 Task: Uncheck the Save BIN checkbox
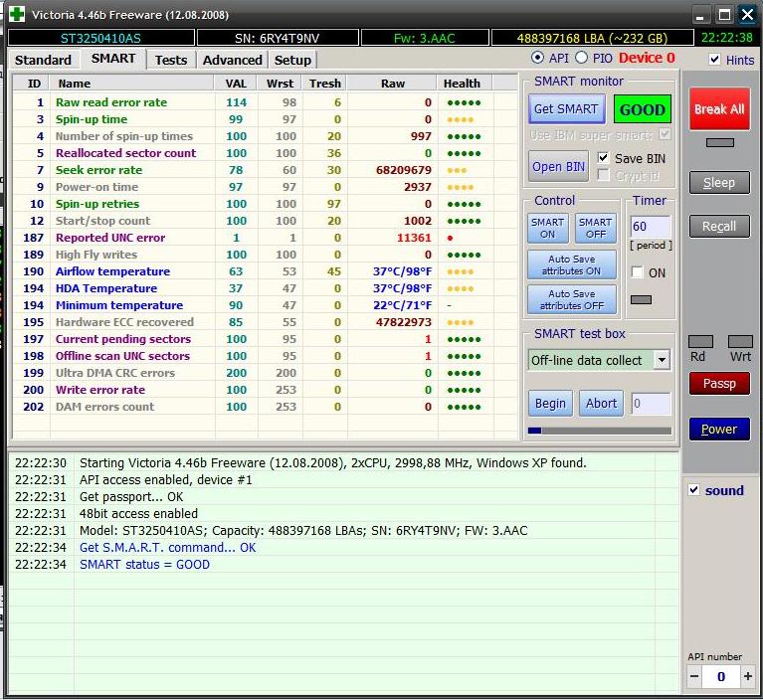(x=603, y=158)
